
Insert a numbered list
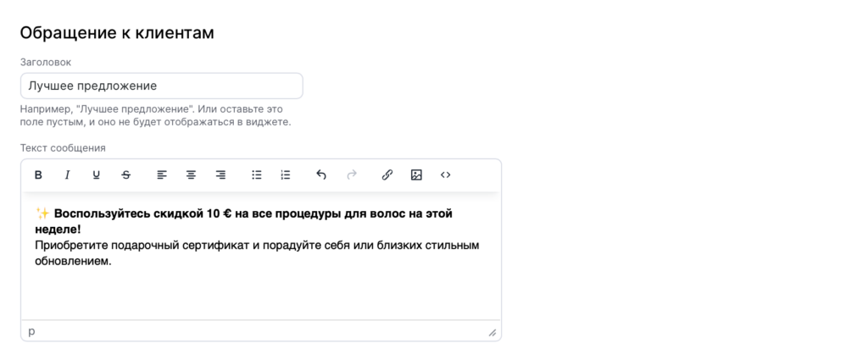click(286, 175)
